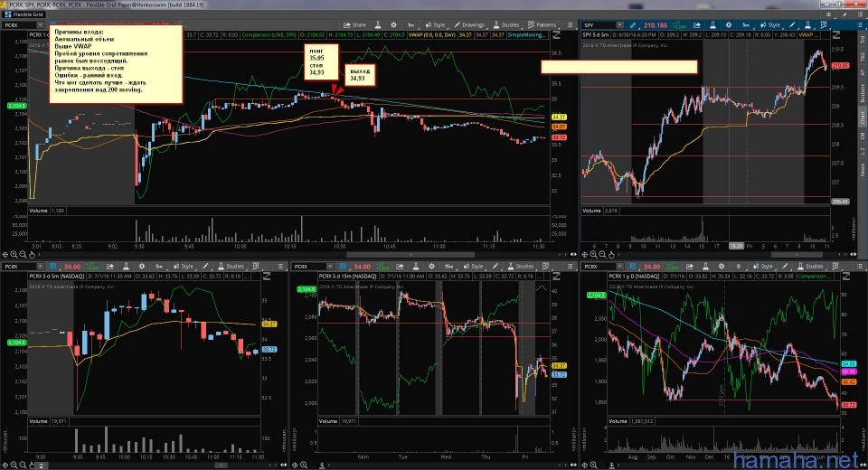This screenshot has height=470, width=868.
Task: Expand the SPY symbol dropdown arrow
Action: tap(620, 25)
